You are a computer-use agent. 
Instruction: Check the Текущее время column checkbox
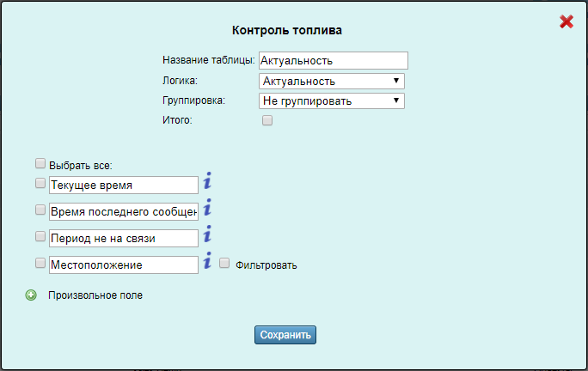40,183
